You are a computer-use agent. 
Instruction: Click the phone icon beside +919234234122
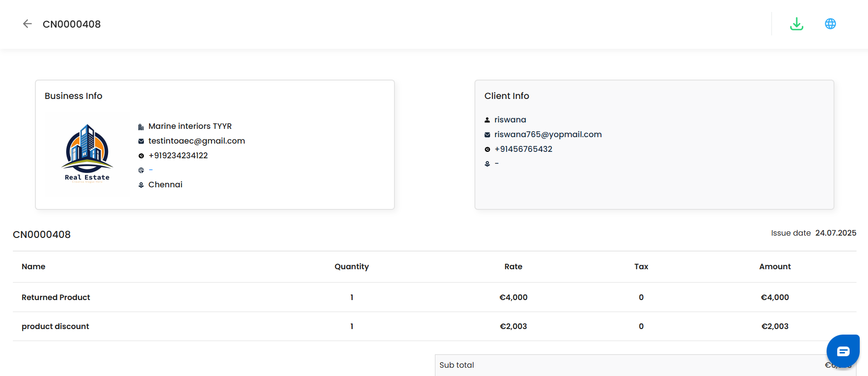click(141, 156)
